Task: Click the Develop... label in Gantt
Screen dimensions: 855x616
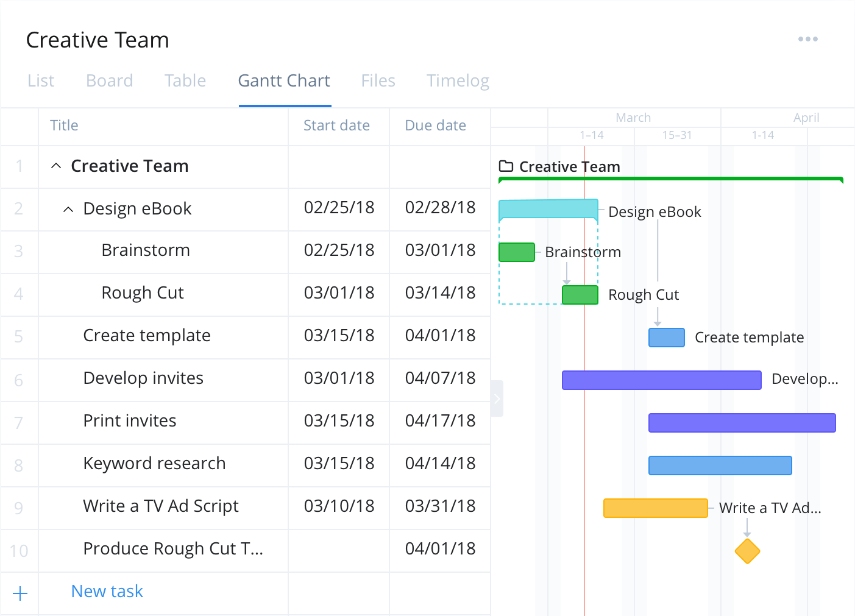Action: tap(805, 379)
